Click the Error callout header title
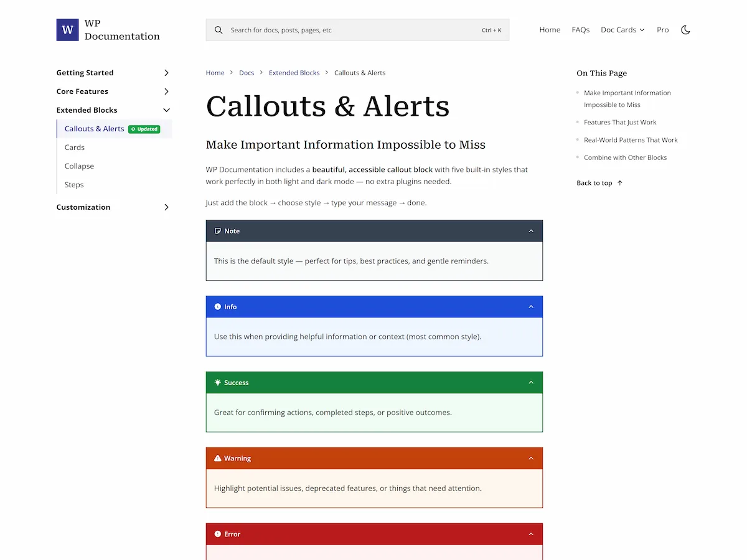This screenshot has height=560, width=747. coord(232,534)
